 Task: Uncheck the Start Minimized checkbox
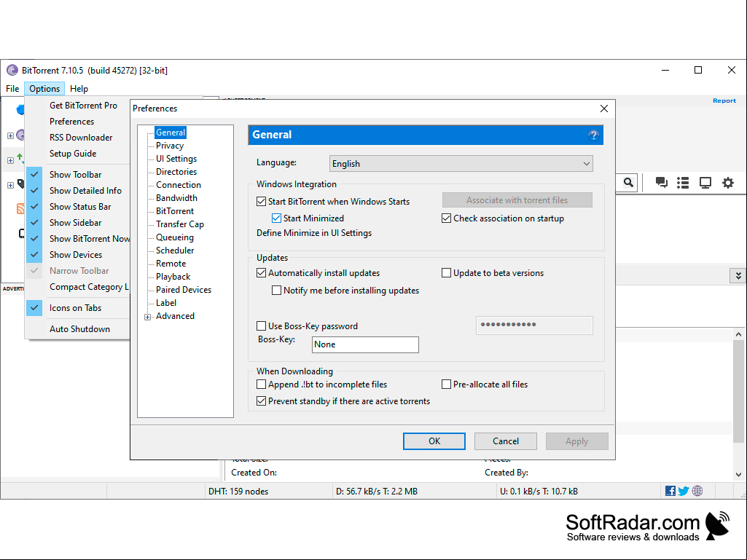pyautogui.click(x=276, y=218)
